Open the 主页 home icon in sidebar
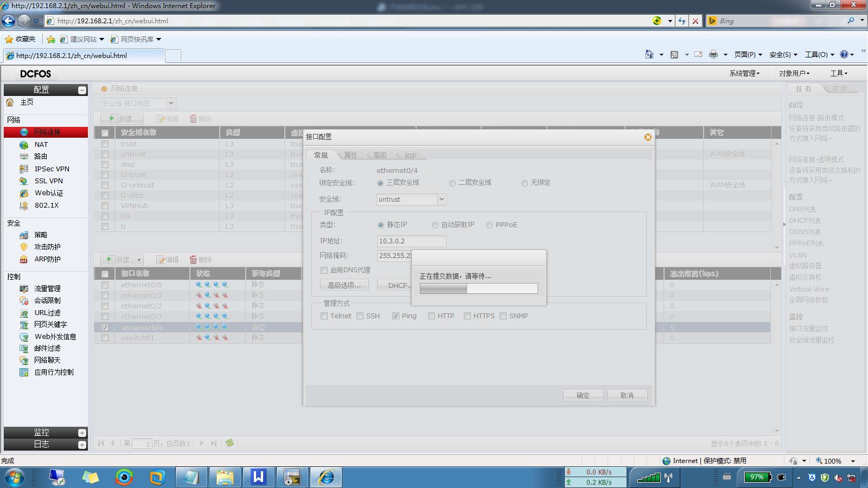Viewport: 868px width, 488px height. pos(10,102)
